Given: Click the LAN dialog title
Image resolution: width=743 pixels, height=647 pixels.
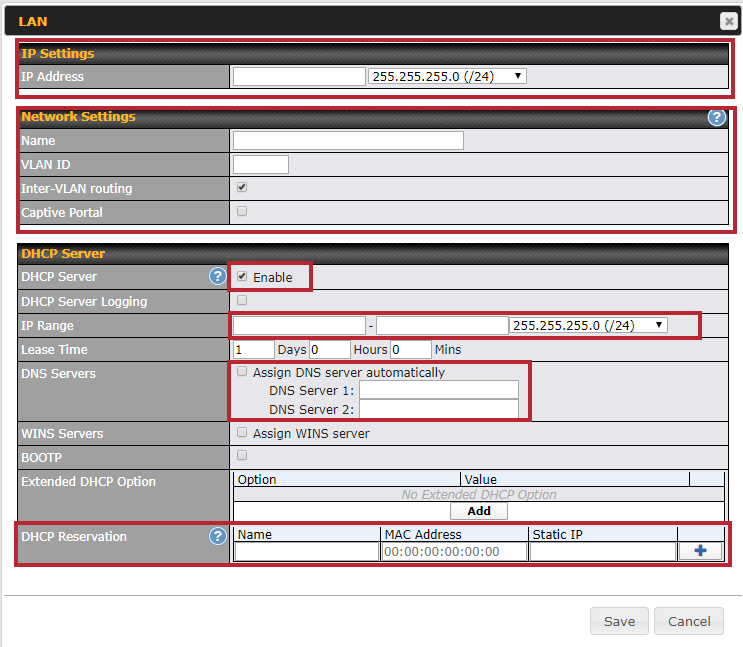Looking at the screenshot, I should coord(33,21).
